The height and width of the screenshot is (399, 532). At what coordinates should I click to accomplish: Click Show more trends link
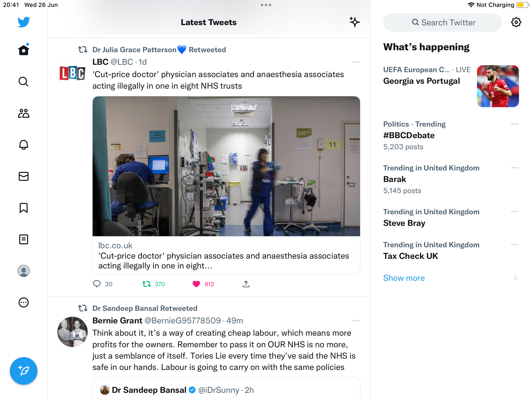[x=404, y=278]
